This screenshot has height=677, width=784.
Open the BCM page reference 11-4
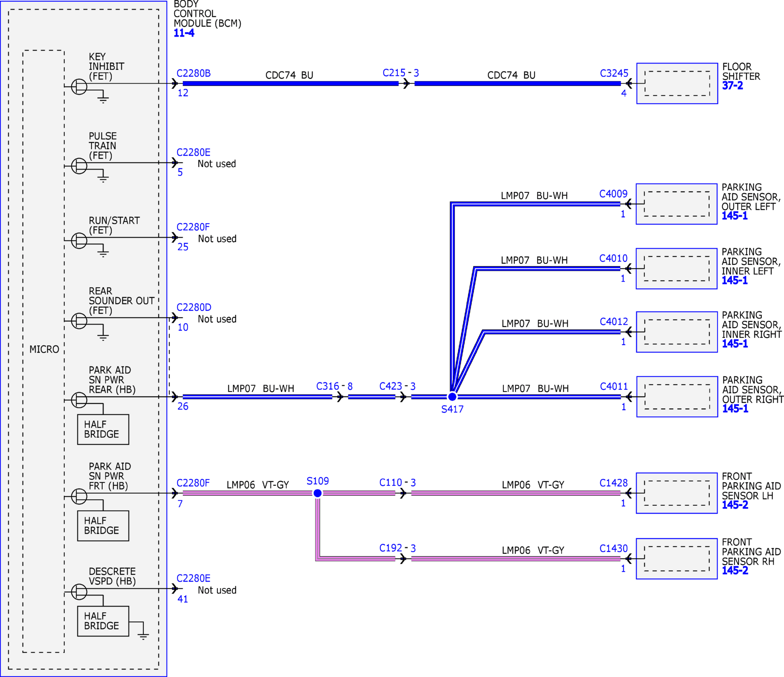pos(184,33)
